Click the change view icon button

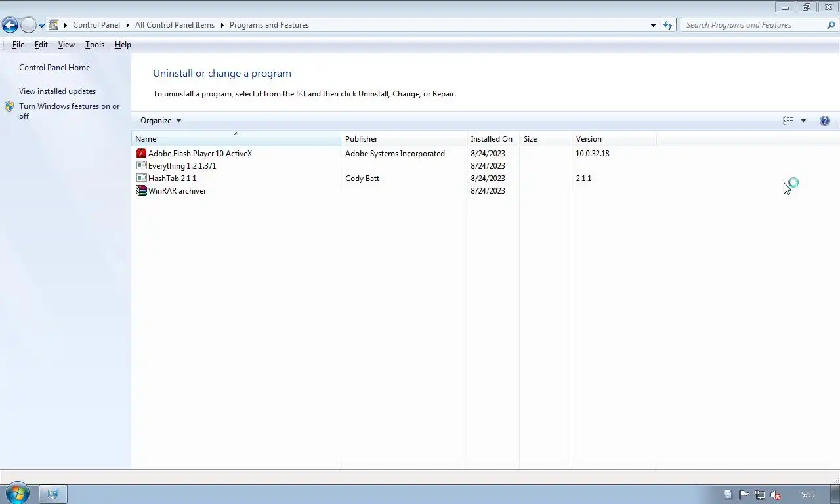point(788,121)
